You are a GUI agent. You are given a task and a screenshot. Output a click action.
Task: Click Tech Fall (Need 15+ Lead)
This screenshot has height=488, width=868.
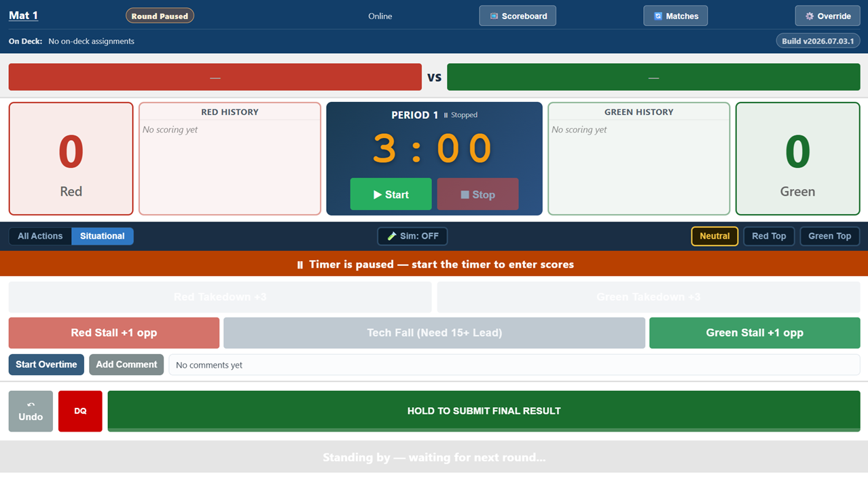pyautogui.click(x=434, y=333)
